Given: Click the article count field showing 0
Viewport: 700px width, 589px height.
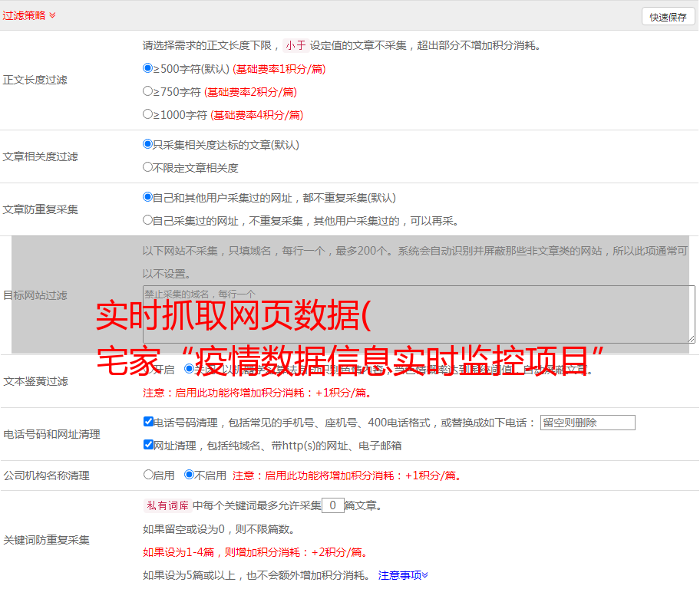Looking at the screenshot, I should click(x=332, y=505).
